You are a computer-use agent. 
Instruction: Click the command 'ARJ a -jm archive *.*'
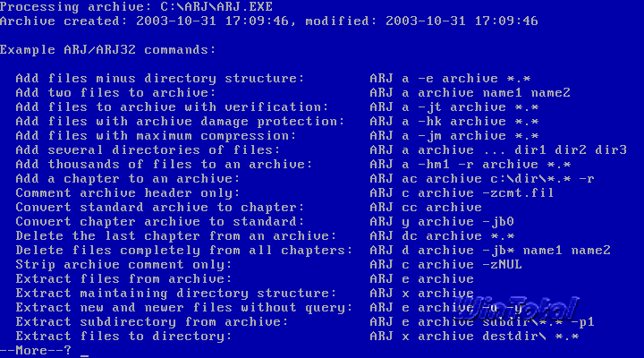tap(453, 135)
